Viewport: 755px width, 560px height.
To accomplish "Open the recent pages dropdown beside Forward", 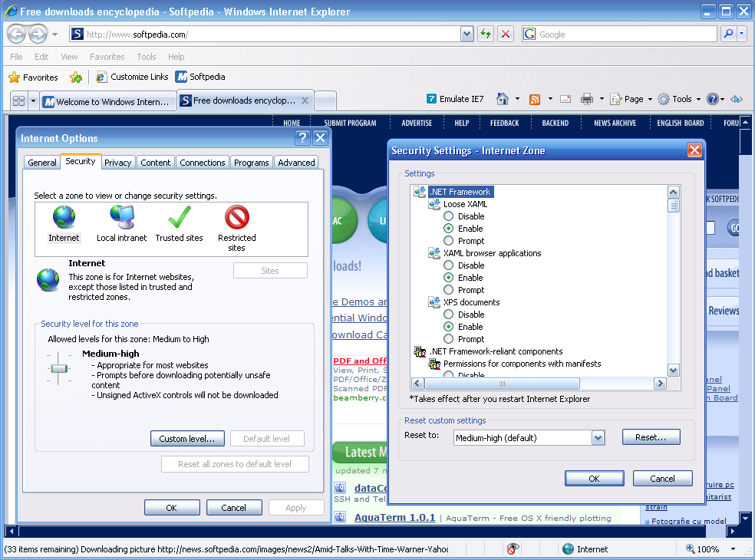I will tap(55, 35).
